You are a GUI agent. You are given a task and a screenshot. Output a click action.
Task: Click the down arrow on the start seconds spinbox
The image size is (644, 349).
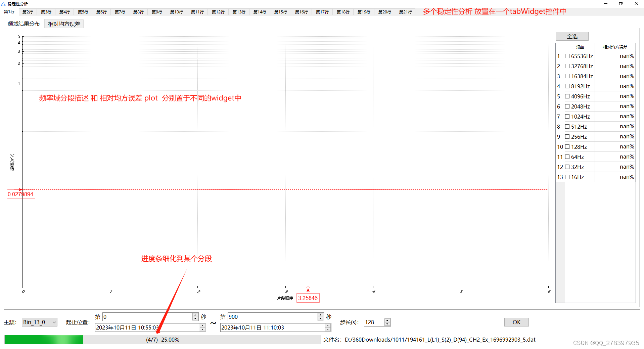tap(195, 318)
